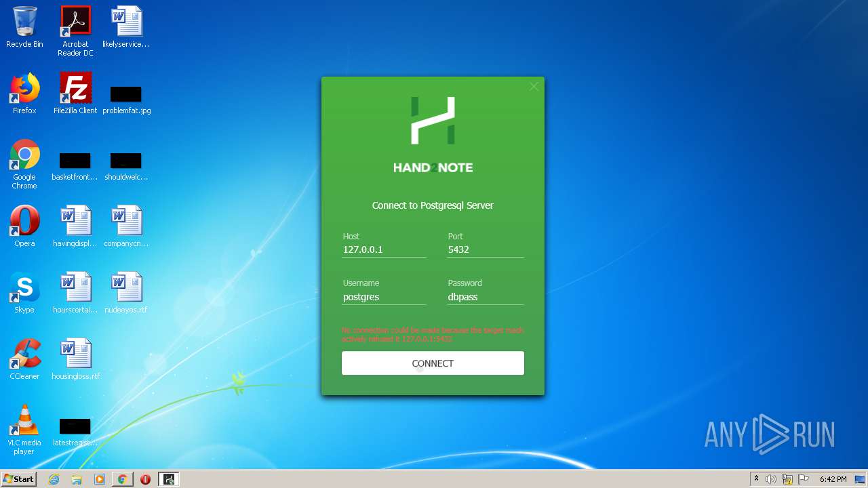This screenshot has height=488, width=868.
Task: Select the basketfront file icon
Action: point(75,166)
